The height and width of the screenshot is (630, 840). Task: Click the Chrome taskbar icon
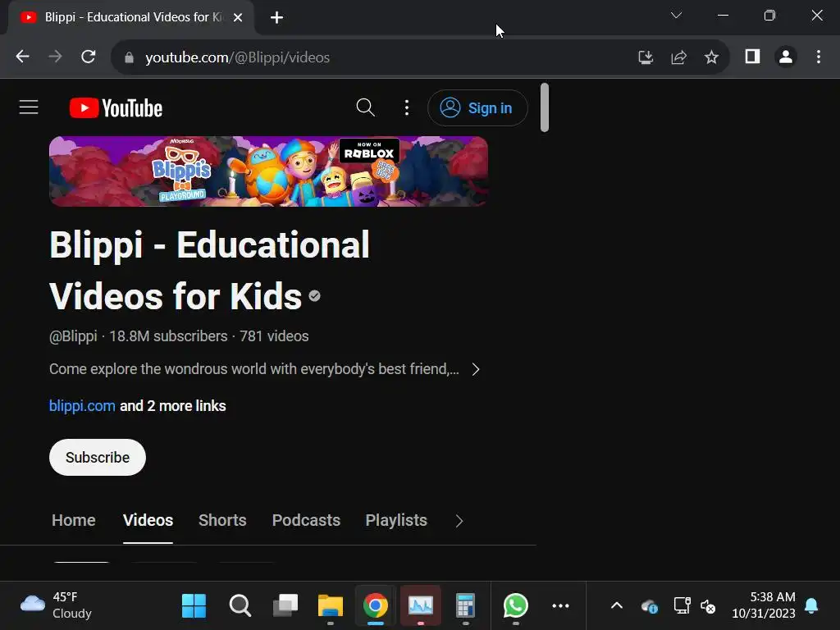[x=376, y=606]
